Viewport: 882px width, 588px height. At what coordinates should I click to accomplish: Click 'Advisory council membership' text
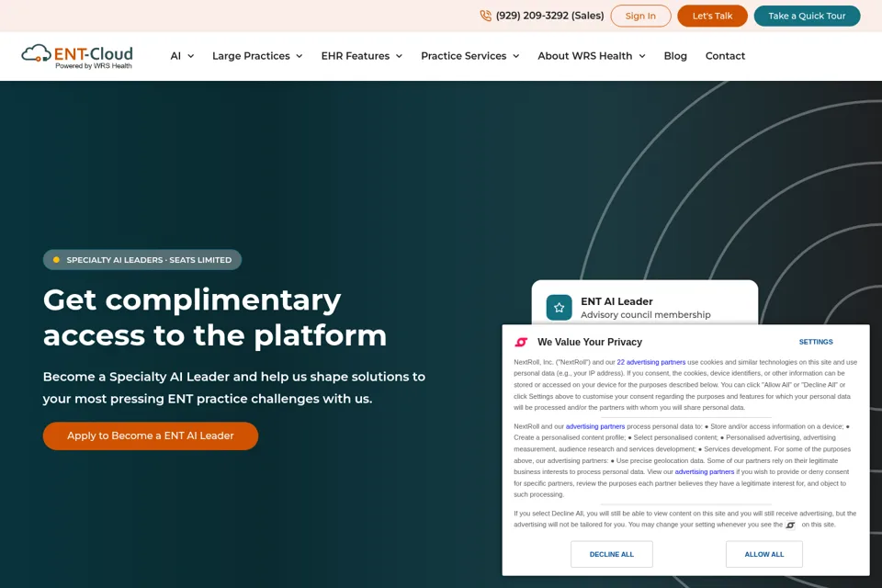click(x=645, y=315)
